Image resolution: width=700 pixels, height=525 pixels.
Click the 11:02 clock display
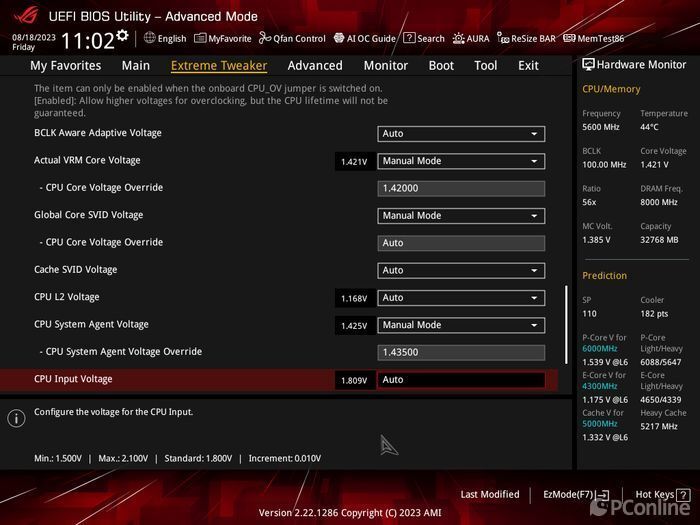pos(88,41)
